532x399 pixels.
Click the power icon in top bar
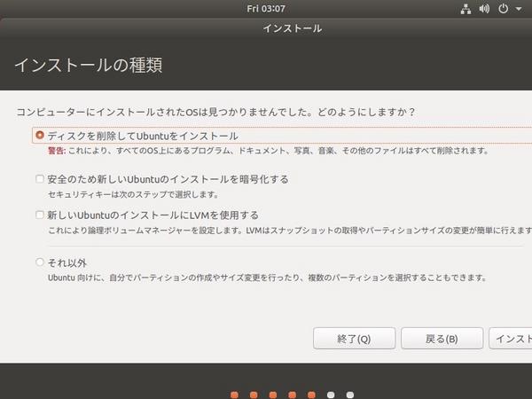point(503,9)
